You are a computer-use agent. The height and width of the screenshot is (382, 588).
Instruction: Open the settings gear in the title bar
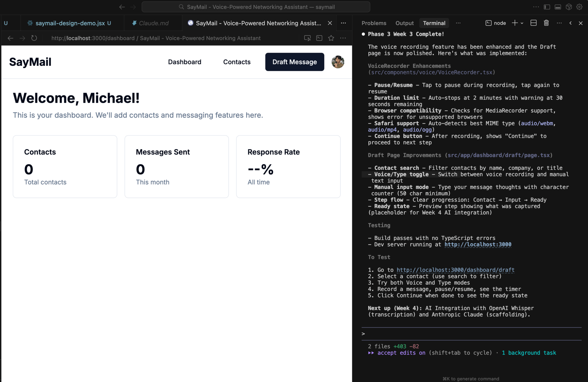point(579,7)
